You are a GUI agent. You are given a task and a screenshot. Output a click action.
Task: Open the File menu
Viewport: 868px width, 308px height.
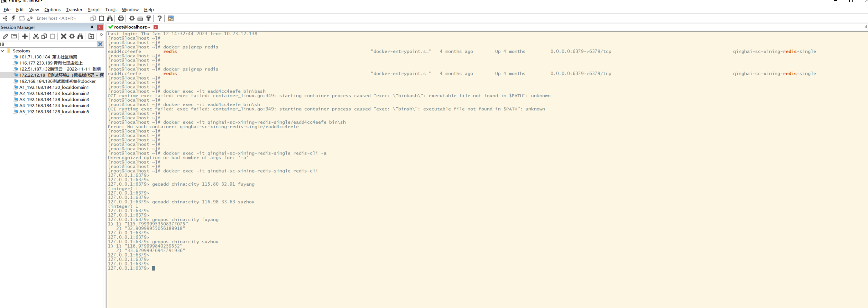point(7,10)
